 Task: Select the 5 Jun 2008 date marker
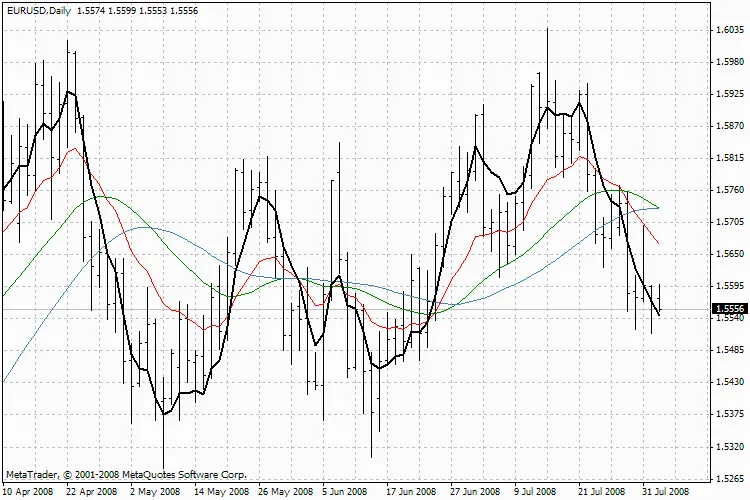tap(346, 492)
